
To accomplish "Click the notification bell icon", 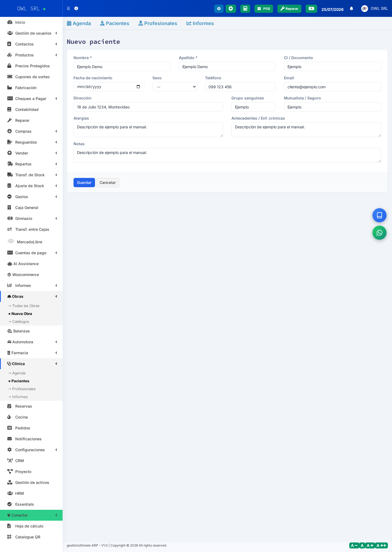I will 351,9.
